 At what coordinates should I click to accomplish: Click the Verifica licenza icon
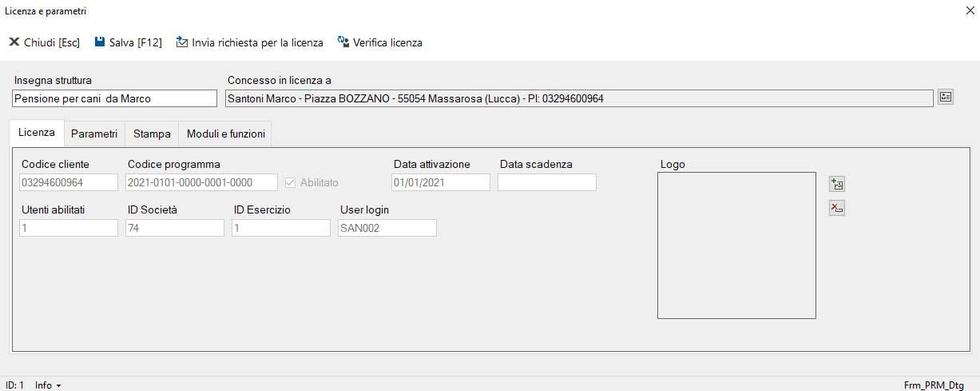pyautogui.click(x=343, y=42)
